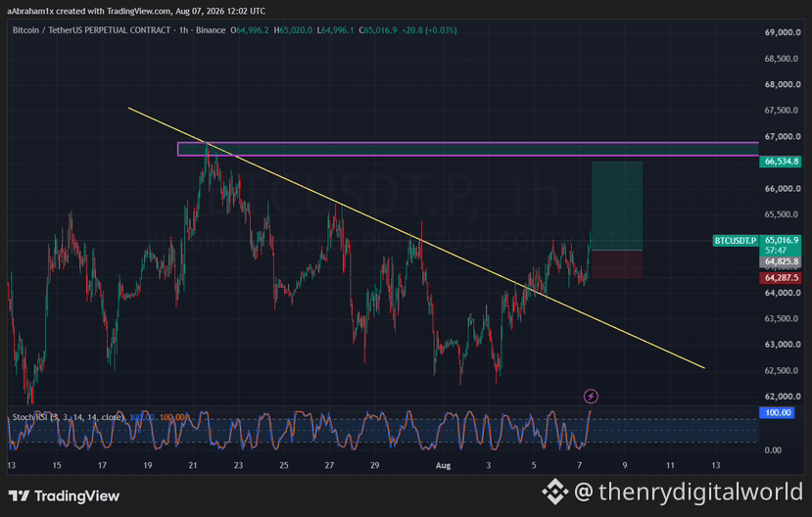Image resolution: width=812 pixels, height=517 pixels.
Task: Click the 64,000.0 price axis label
Action: pos(782,293)
